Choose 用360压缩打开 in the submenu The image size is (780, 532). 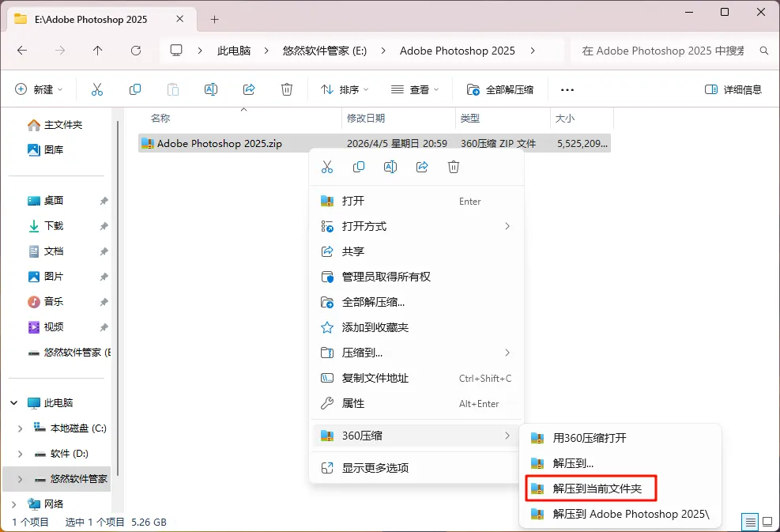(x=620, y=439)
